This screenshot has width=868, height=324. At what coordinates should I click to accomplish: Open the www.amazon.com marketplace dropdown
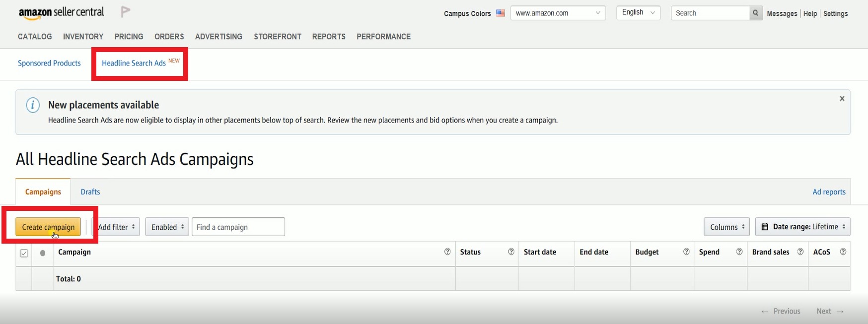click(558, 13)
